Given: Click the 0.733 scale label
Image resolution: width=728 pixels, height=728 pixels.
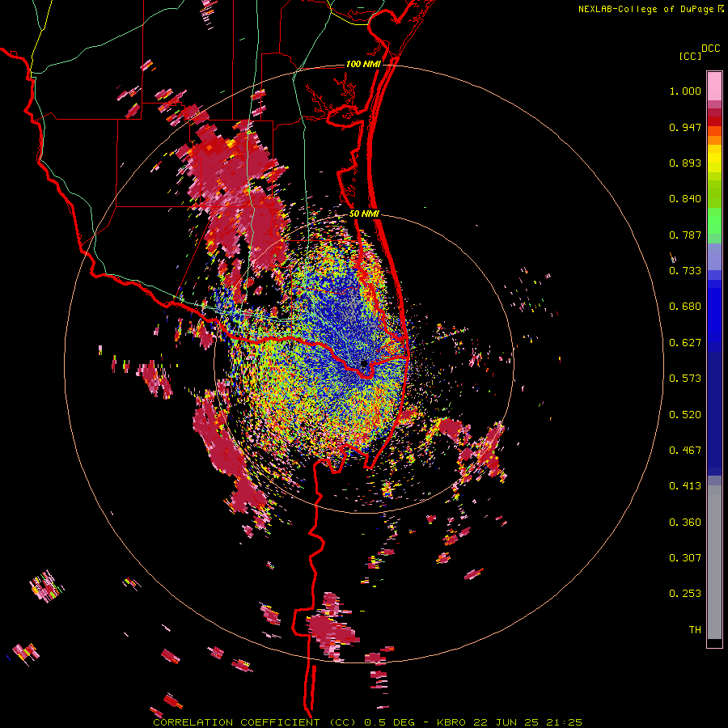Looking at the screenshot, I should point(685,271).
